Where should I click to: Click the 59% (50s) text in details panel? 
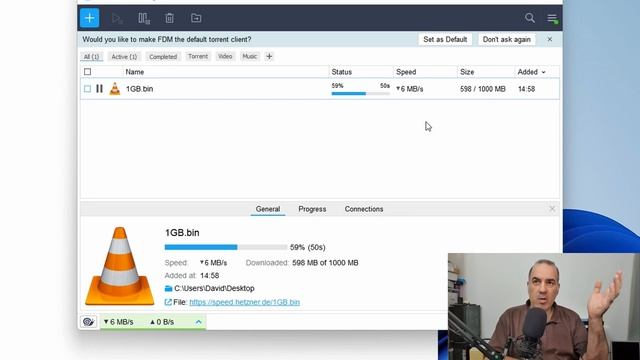[307, 247]
